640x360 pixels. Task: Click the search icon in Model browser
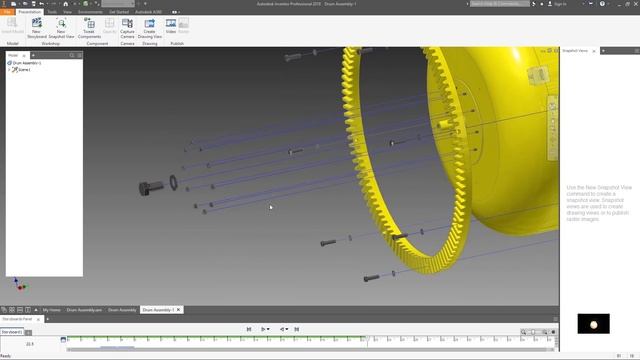(x=72, y=55)
